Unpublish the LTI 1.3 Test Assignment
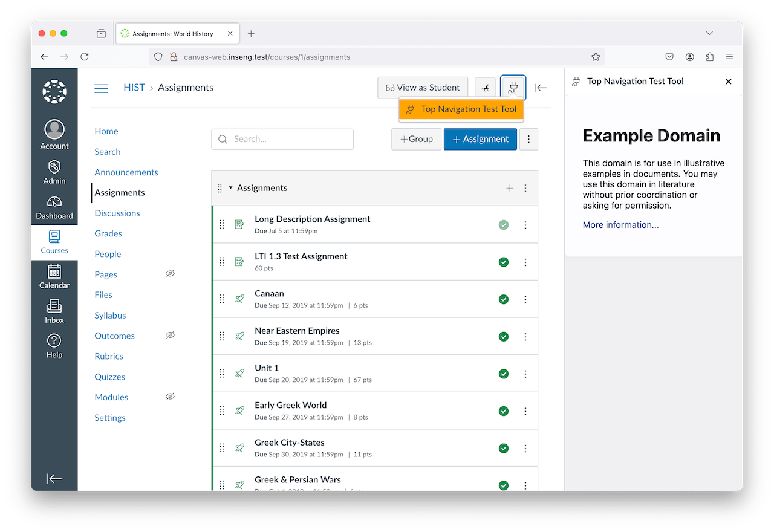The height and width of the screenshot is (532, 774). [x=504, y=261]
